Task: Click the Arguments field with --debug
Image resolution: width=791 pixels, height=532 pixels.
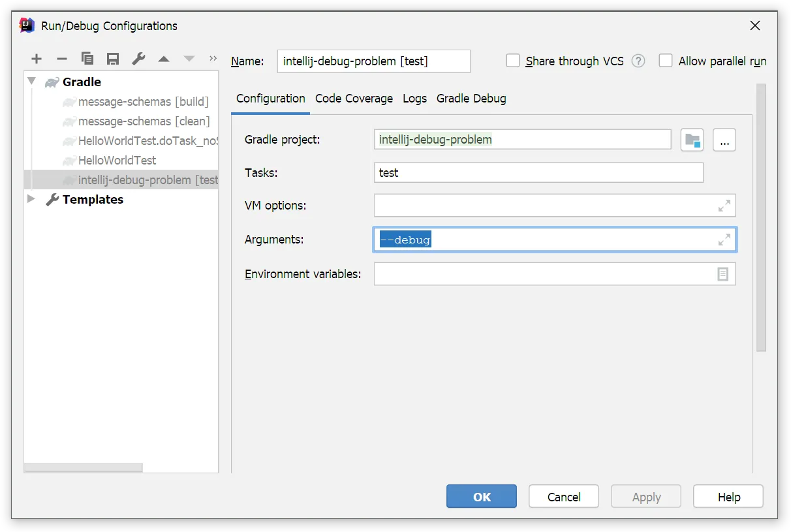Action: [x=555, y=240]
